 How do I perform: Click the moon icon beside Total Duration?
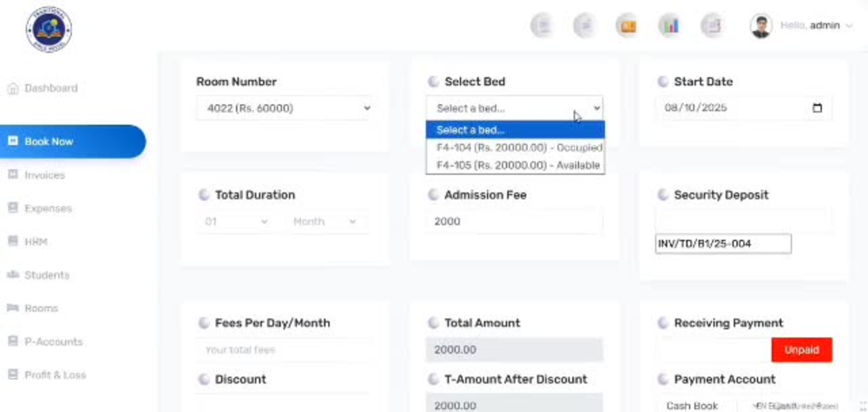204,194
